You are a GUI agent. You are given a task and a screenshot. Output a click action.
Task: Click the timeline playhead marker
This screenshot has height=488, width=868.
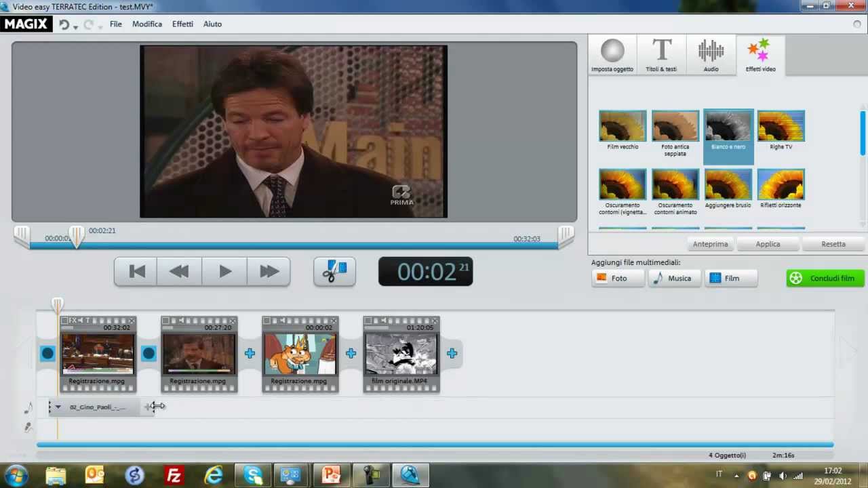[x=58, y=305]
